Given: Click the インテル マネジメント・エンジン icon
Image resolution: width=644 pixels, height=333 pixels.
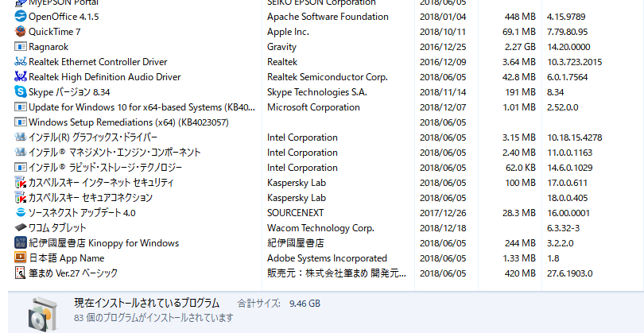Looking at the screenshot, I should coord(21,153).
